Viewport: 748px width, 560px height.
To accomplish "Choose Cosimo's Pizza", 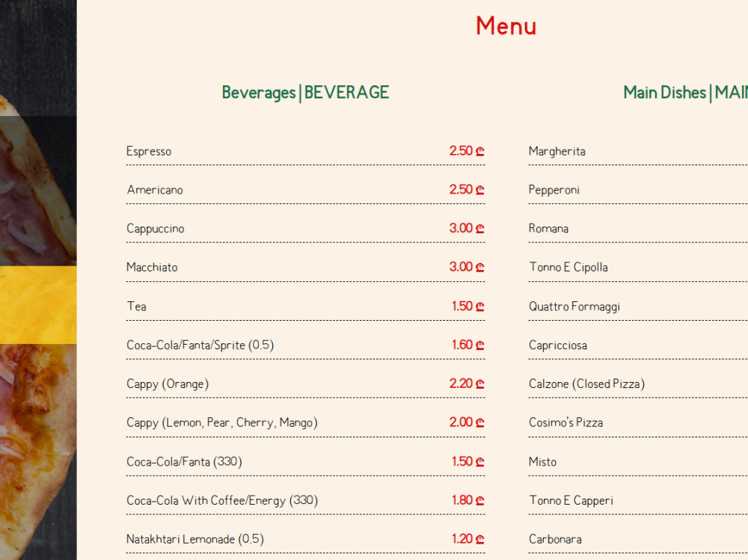I will click(x=565, y=422).
